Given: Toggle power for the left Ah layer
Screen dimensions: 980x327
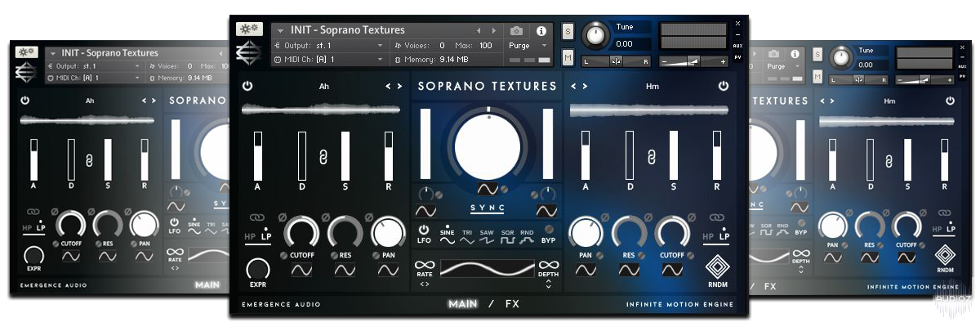Looking at the screenshot, I should [x=247, y=86].
